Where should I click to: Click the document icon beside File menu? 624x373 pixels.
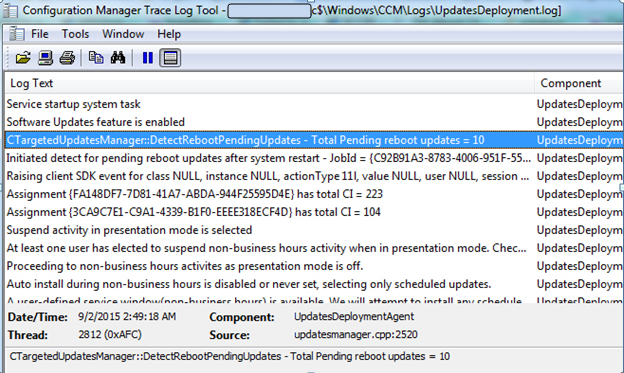click(17, 34)
